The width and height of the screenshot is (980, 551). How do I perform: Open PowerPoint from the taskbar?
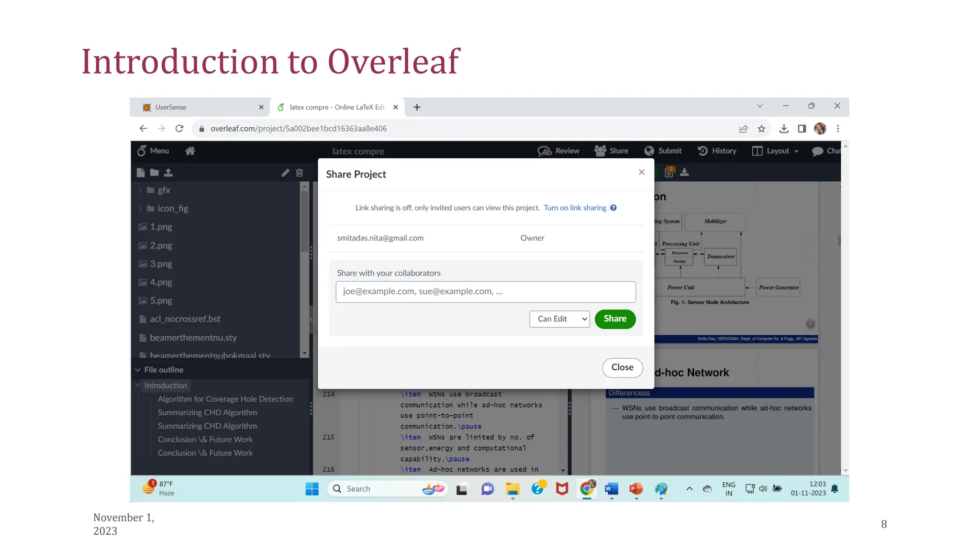(636, 489)
